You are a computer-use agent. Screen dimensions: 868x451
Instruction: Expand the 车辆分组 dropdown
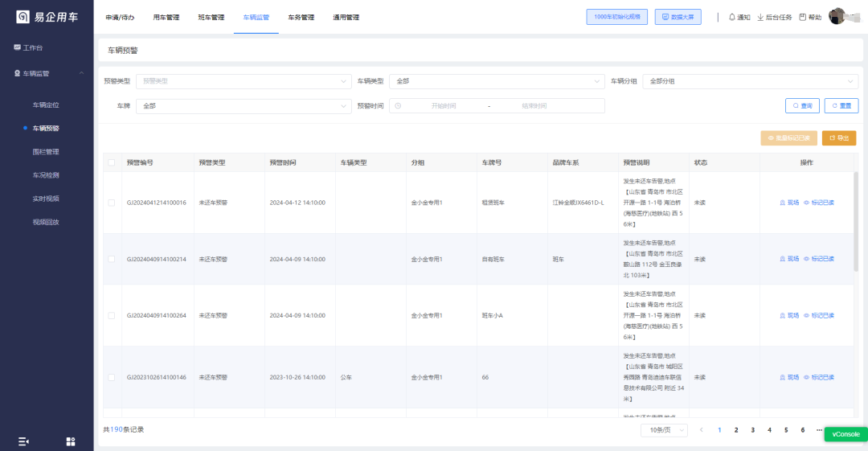(750, 81)
